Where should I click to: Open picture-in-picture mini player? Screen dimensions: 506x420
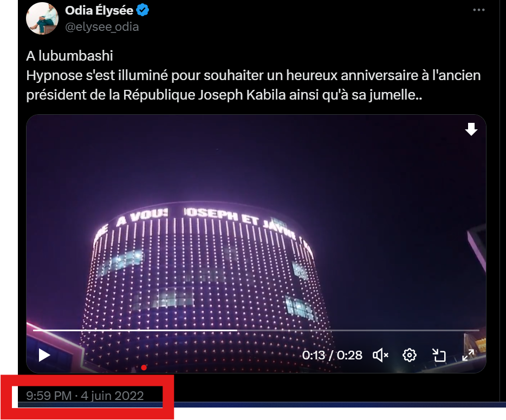[439, 355]
